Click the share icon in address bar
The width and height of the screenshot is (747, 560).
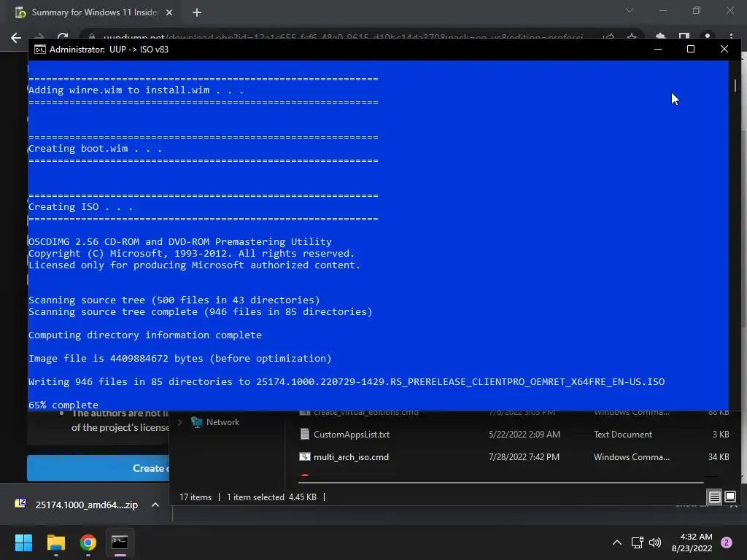click(x=608, y=37)
